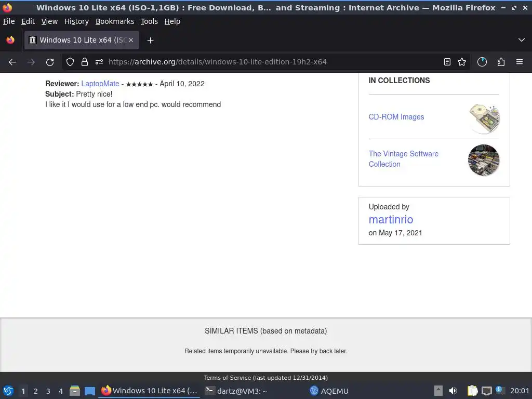Select the review subject "Pretty nice!"
532x399 pixels.
click(x=95, y=94)
